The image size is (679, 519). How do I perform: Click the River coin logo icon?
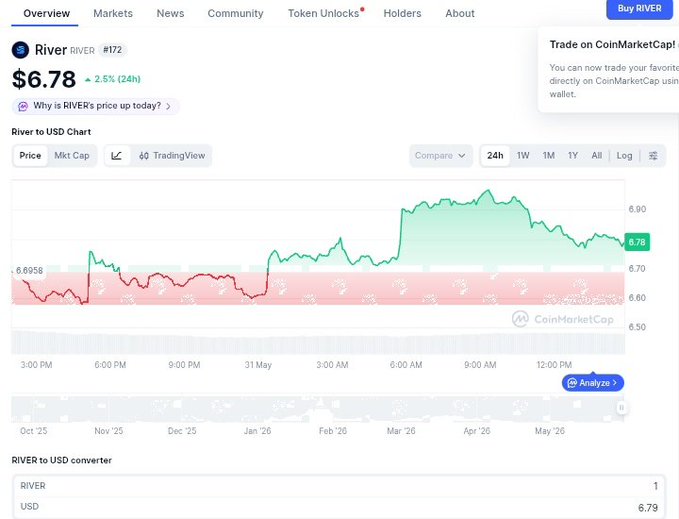(x=20, y=50)
